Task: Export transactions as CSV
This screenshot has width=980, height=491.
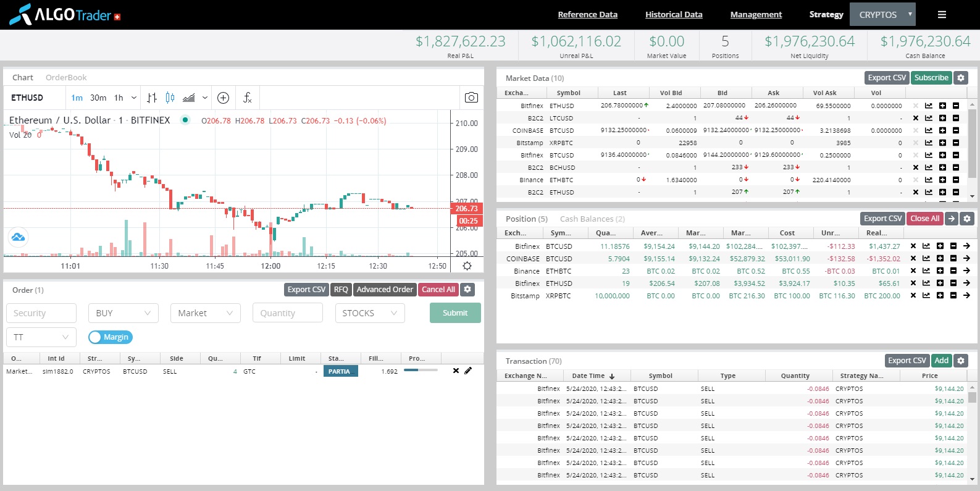Action: (907, 361)
